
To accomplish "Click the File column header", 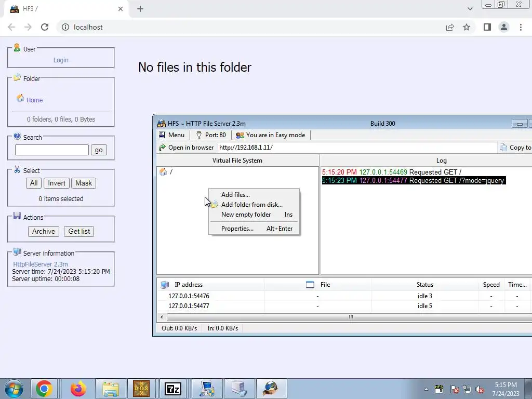I will (x=317, y=285).
